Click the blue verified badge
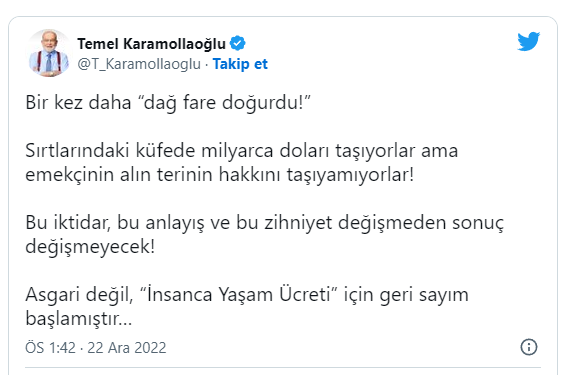This screenshot has height=375, width=561. [x=237, y=43]
